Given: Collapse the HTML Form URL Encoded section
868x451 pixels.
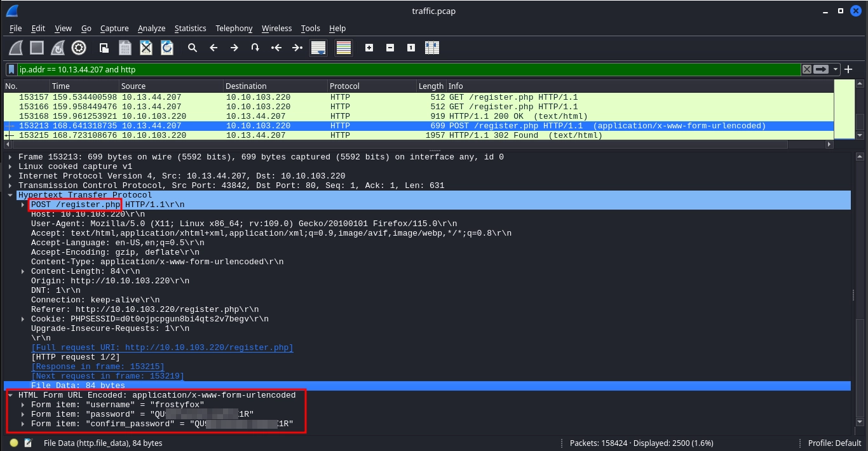Looking at the screenshot, I should coord(11,395).
